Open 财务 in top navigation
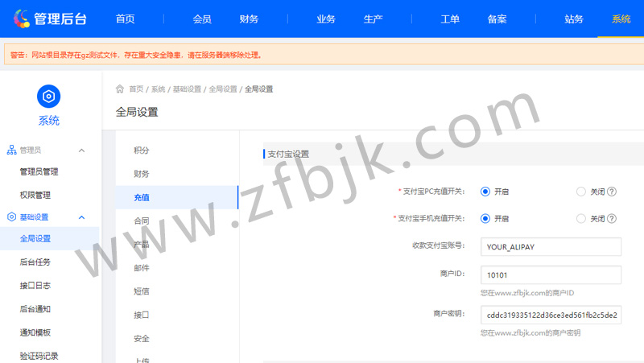The height and width of the screenshot is (363, 644). click(x=249, y=19)
